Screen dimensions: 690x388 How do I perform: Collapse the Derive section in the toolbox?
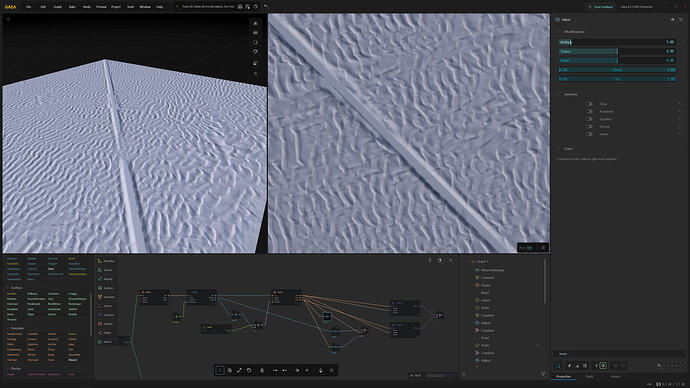click(x=7, y=368)
